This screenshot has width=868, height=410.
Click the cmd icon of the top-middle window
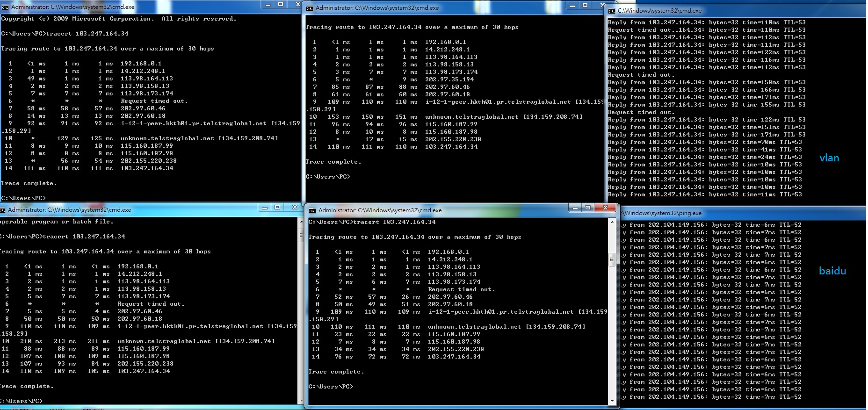pos(310,8)
